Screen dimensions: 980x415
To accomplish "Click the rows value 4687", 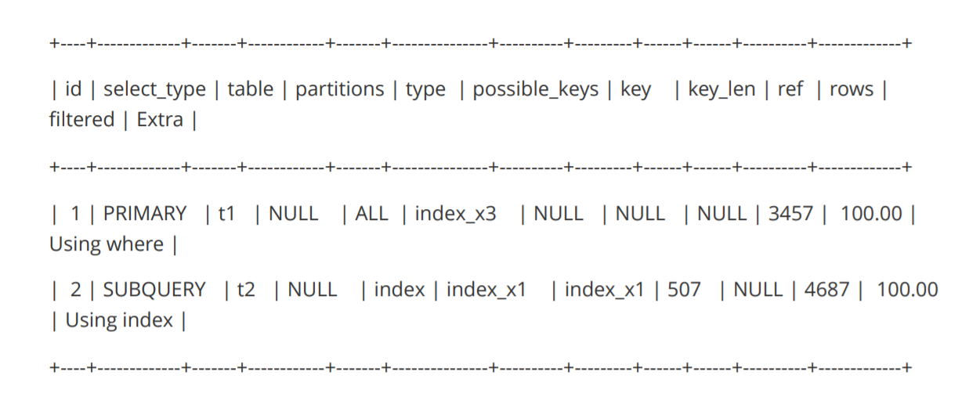I will (826, 290).
